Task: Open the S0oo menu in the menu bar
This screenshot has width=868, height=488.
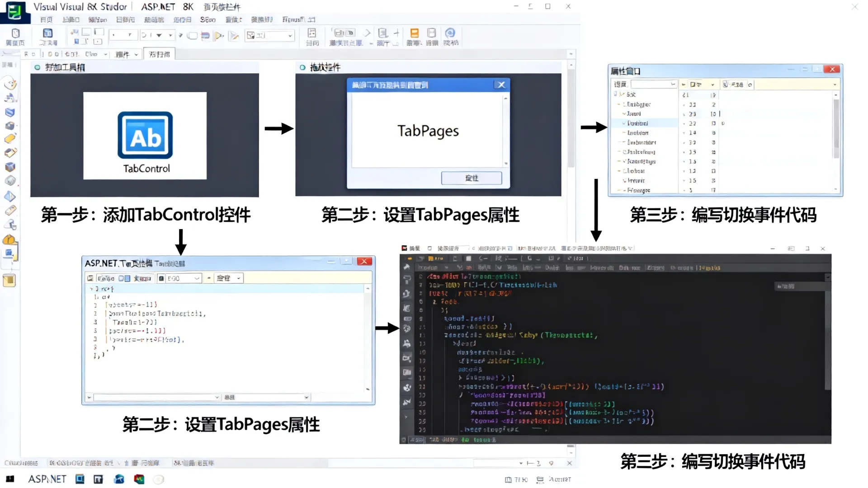Action: [x=208, y=19]
